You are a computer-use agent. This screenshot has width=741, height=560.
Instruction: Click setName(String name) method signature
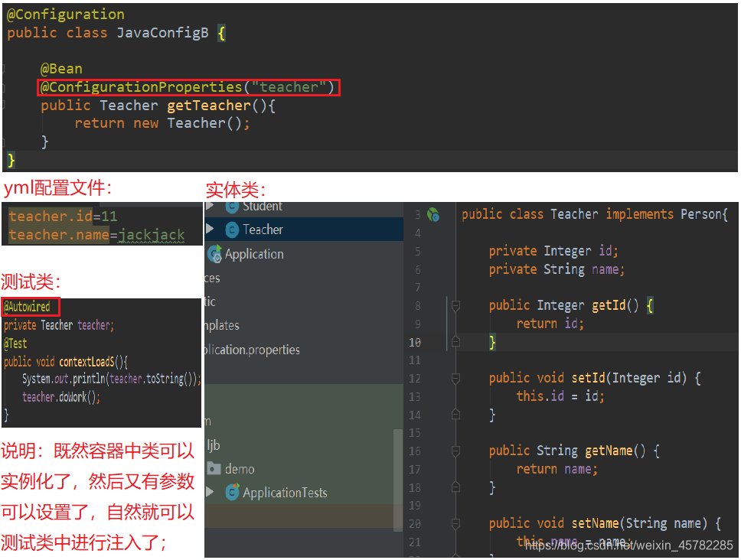(598, 523)
